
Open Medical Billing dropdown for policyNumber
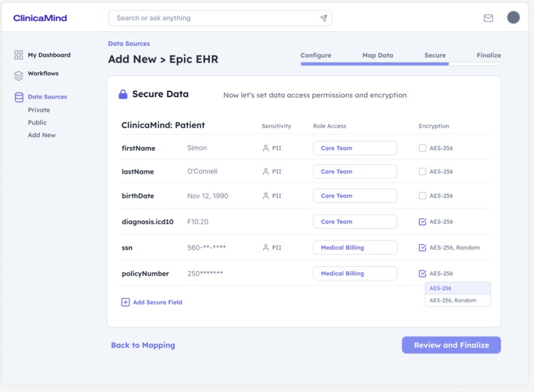(355, 274)
